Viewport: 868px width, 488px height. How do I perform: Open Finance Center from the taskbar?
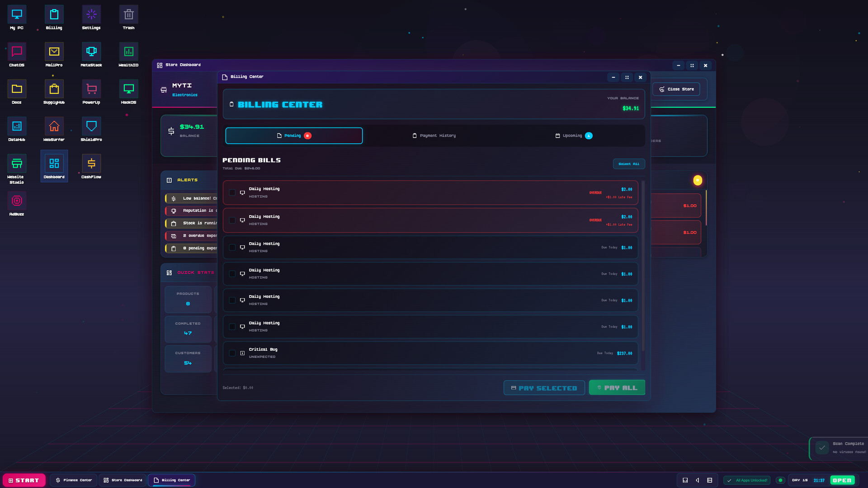[x=73, y=480]
